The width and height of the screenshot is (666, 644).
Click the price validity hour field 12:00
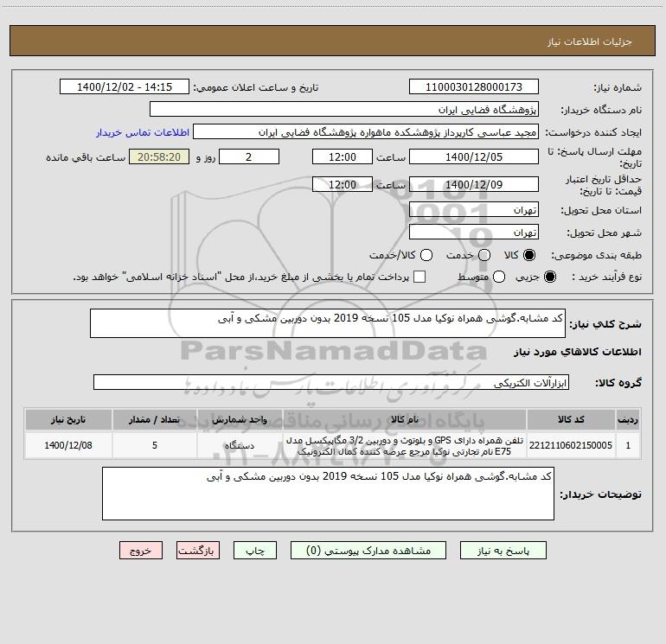(343, 184)
